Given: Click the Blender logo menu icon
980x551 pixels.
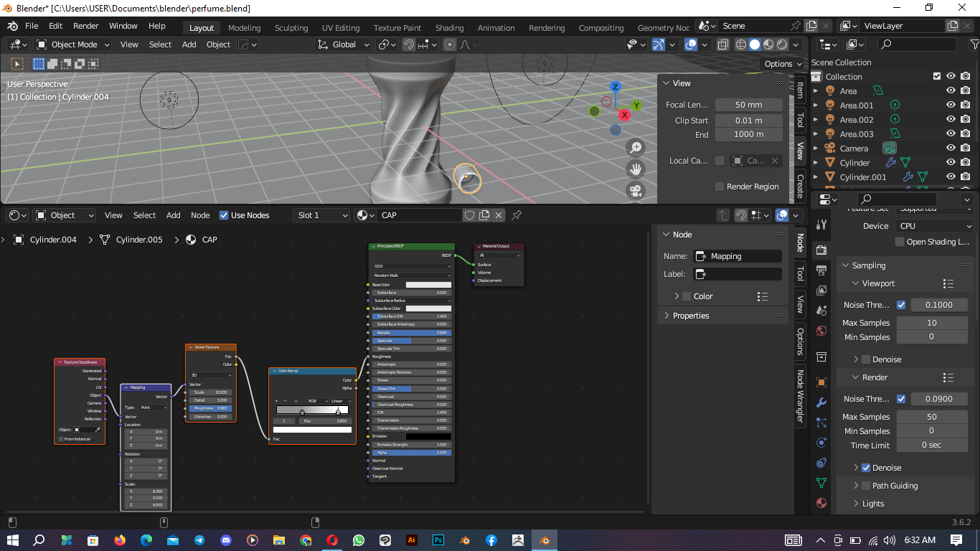Looking at the screenshot, I should [x=12, y=26].
